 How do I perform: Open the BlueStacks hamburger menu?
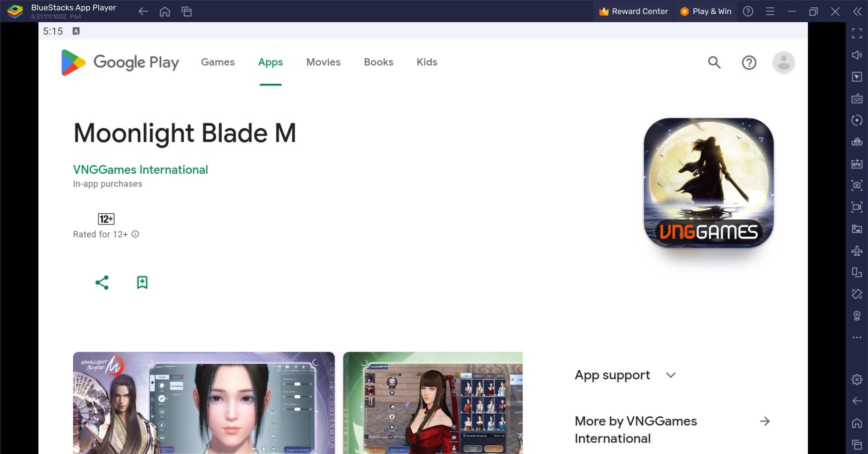[770, 11]
